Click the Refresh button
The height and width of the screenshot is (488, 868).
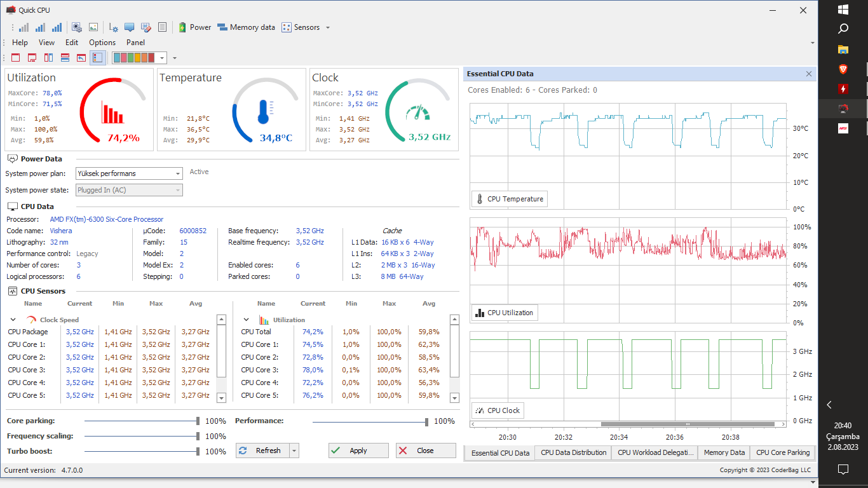262,451
